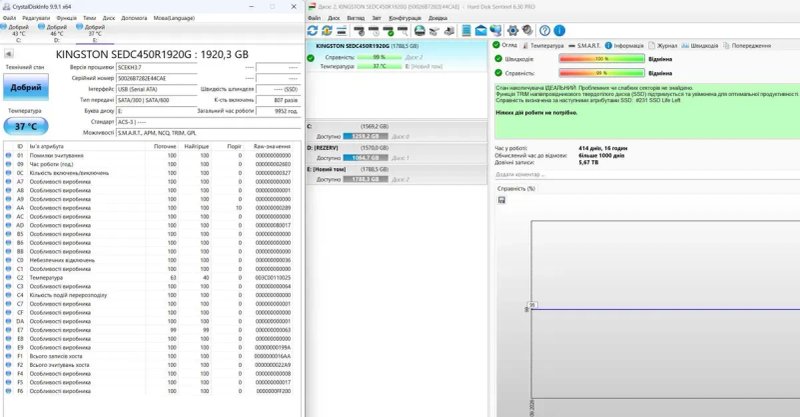Open Файл menu in CrystalDiskInfo
This screenshot has height=417, width=800.
(x=9, y=18)
